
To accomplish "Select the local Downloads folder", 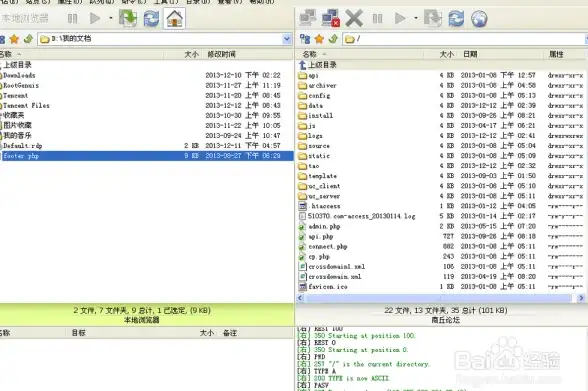I will pos(19,75).
